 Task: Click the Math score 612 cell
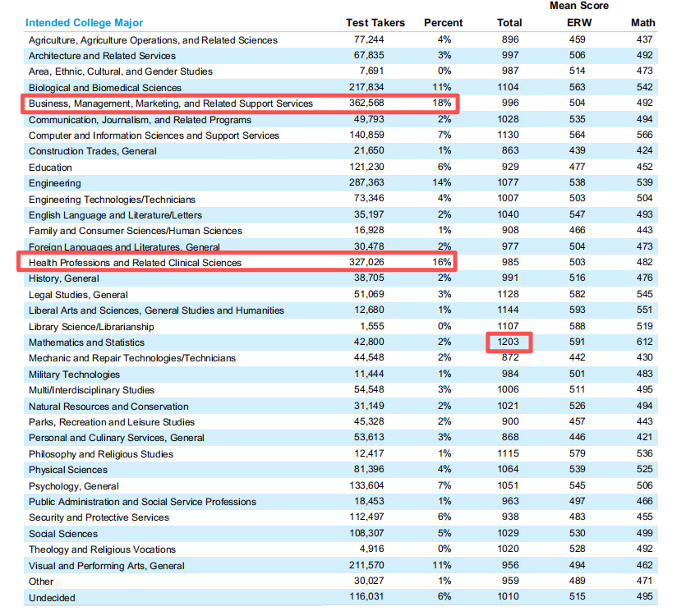click(x=643, y=342)
